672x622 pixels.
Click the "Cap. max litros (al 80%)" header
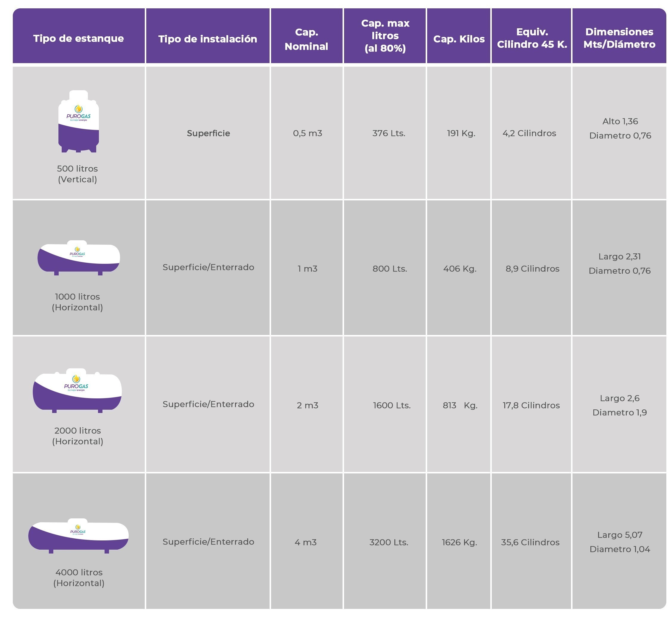click(385, 36)
